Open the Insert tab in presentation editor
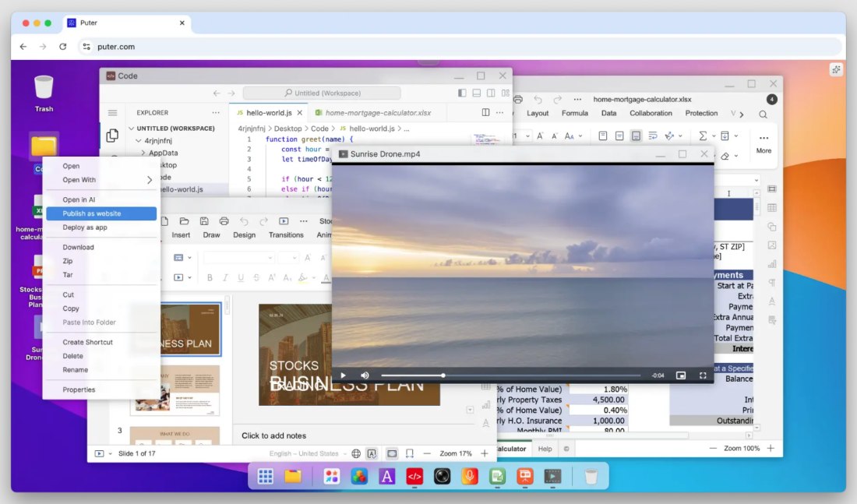The height and width of the screenshot is (504, 857). 181,235
